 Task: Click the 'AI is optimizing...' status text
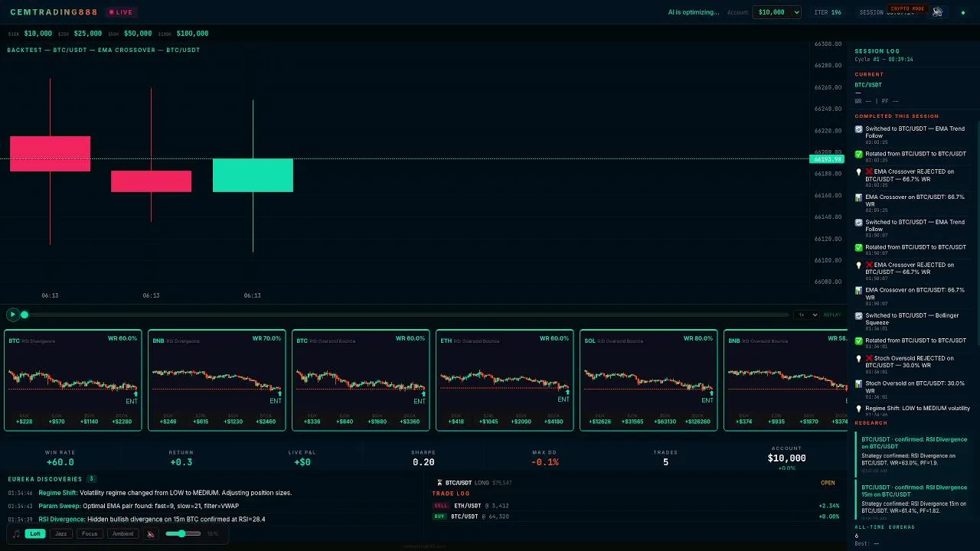coord(694,12)
